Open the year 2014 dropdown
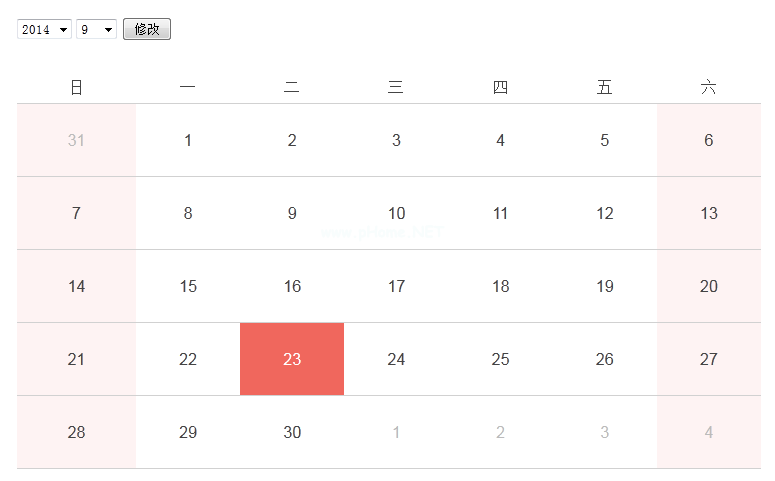 pyautogui.click(x=44, y=30)
